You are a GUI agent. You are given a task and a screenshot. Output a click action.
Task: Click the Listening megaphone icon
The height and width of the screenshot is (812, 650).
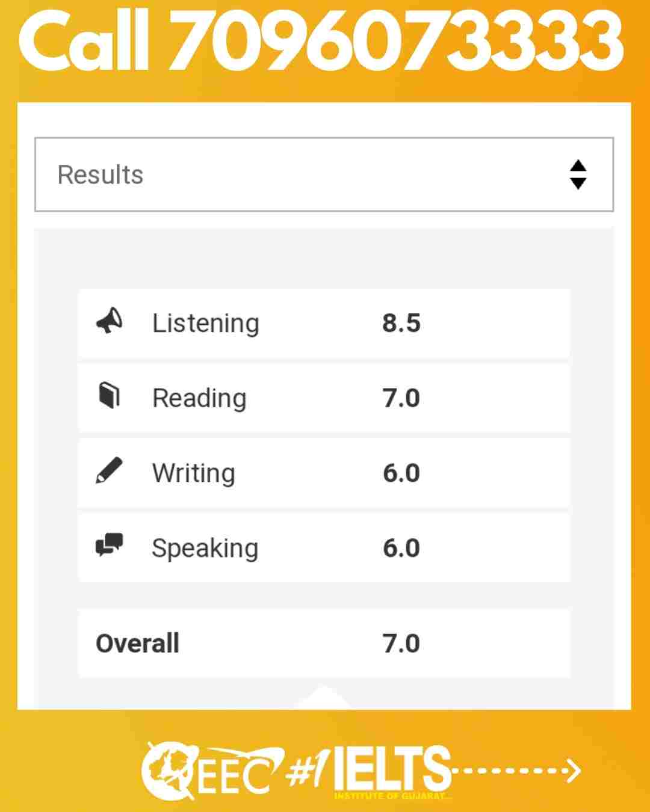[110, 321]
